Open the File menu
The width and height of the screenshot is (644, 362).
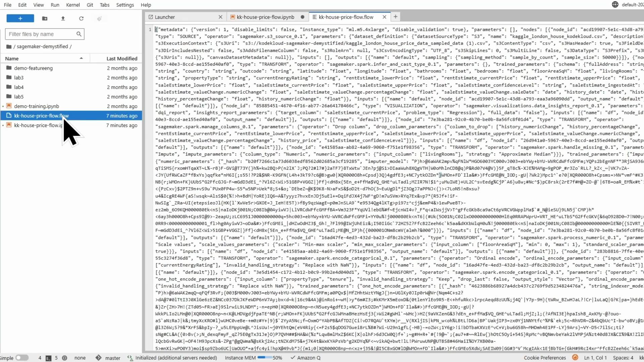(x=7, y=5)
